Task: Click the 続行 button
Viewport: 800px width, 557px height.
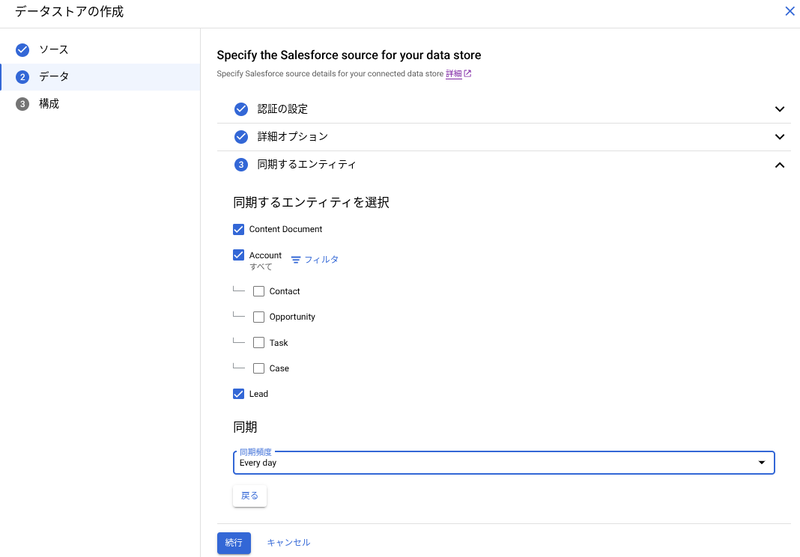Action: click(x=234, y=543)
